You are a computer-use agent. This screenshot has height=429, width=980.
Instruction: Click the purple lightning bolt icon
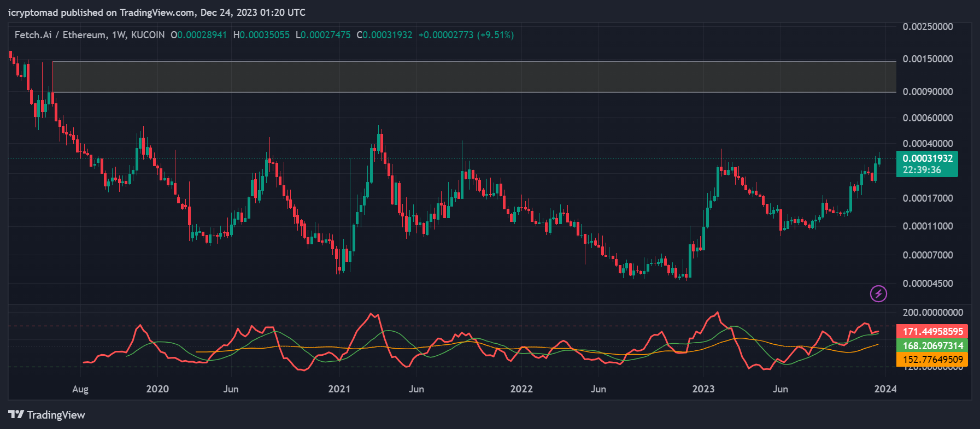tap(878, 294)
